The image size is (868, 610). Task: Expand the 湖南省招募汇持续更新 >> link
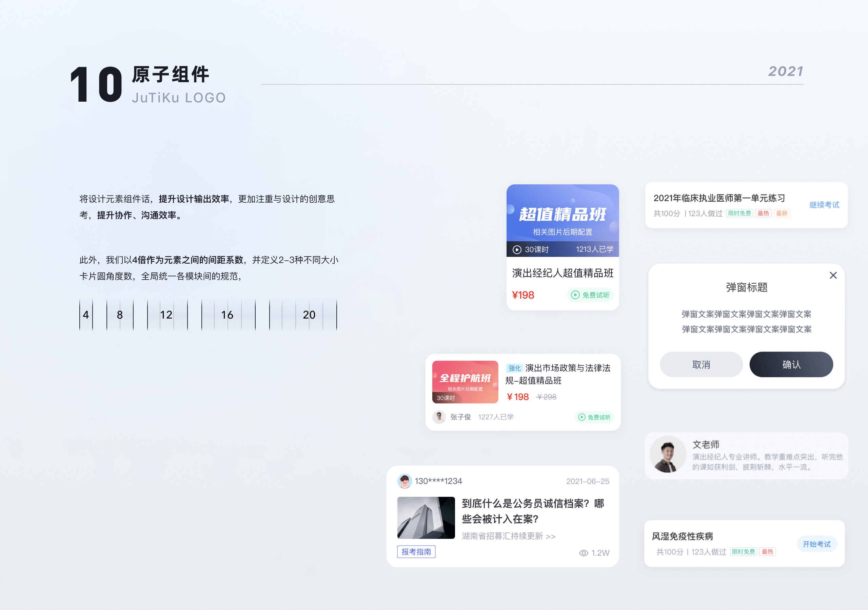[x=509, y=536]
